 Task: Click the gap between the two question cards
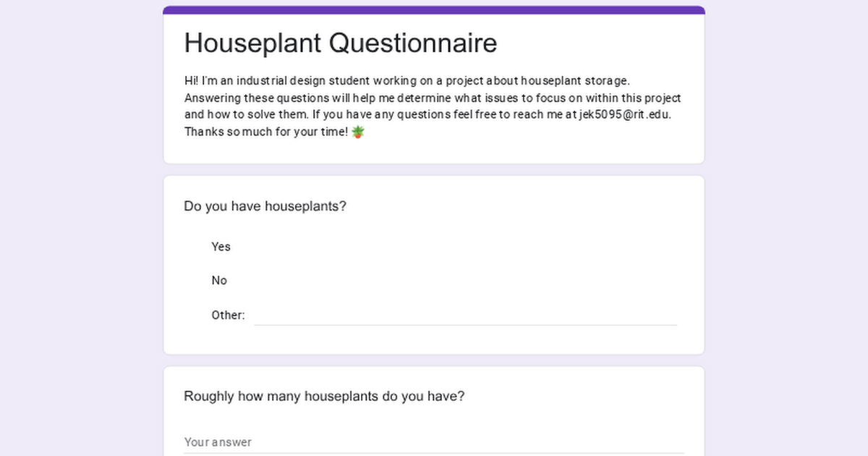pos(434,360)
